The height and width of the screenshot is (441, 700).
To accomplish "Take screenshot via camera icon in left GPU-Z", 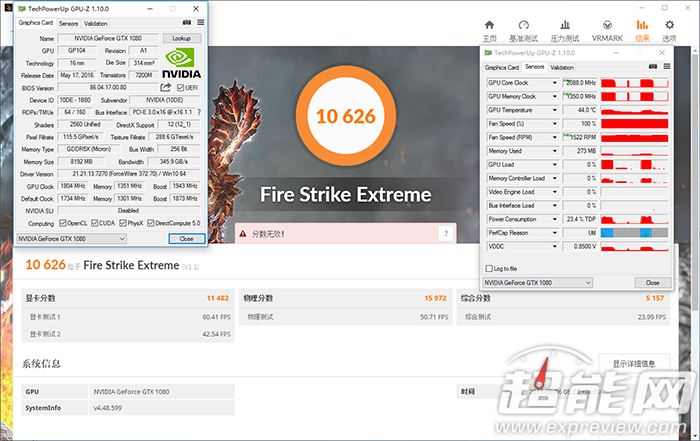I will pos(187,22).
